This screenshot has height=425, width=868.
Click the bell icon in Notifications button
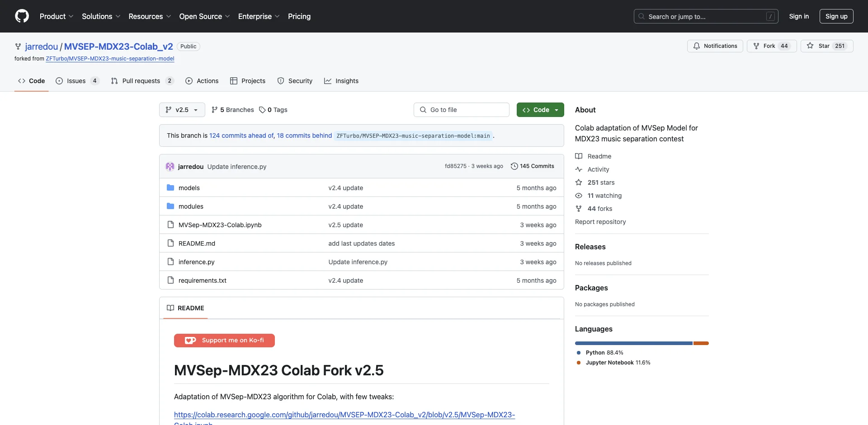(697, 46)
